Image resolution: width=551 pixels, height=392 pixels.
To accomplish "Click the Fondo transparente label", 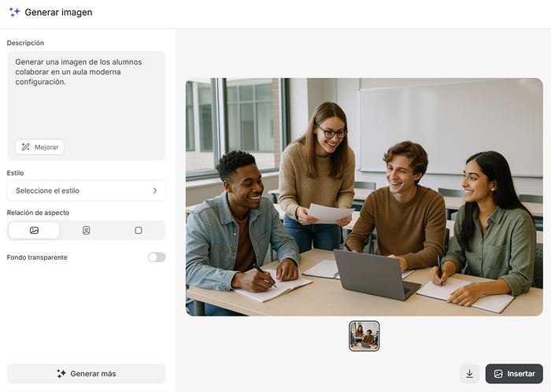I will (37, 257).
